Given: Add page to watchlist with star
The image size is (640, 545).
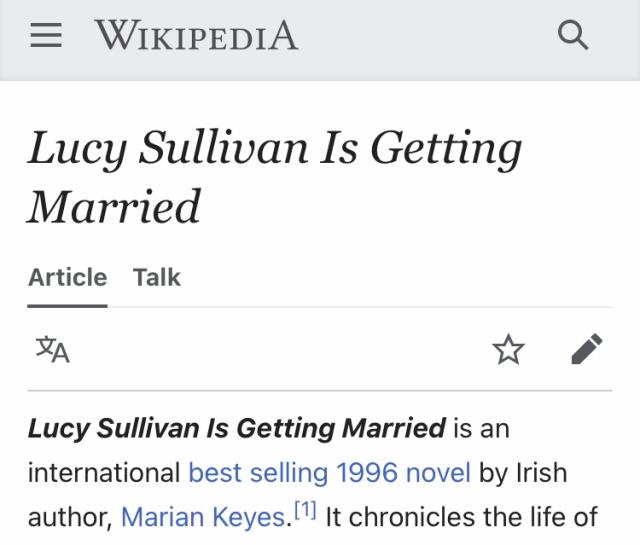Looking at the screenshot, I should (508, 349).
